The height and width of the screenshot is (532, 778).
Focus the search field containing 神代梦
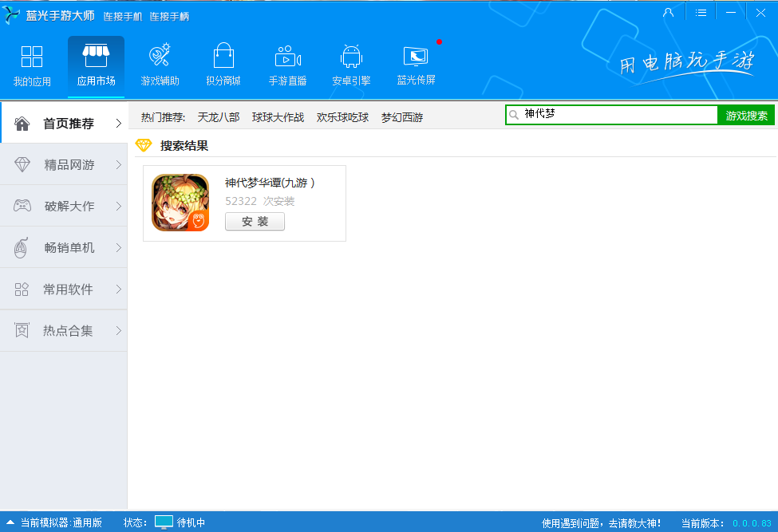(611, 115)
